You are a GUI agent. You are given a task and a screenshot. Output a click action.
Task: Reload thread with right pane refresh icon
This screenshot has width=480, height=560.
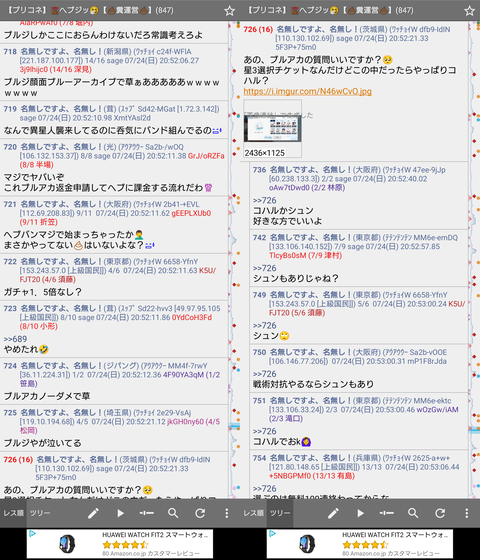440,513
